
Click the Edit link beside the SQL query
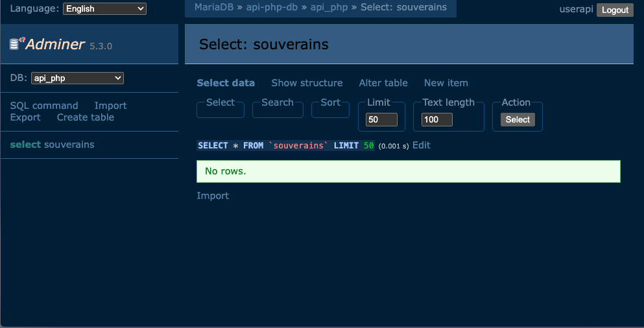422,145
